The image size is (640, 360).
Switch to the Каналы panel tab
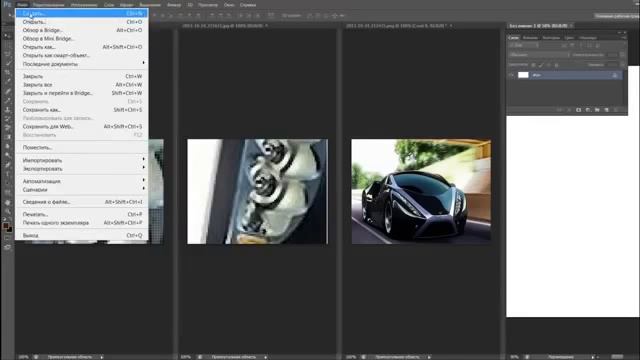click(x=530, y=38)
